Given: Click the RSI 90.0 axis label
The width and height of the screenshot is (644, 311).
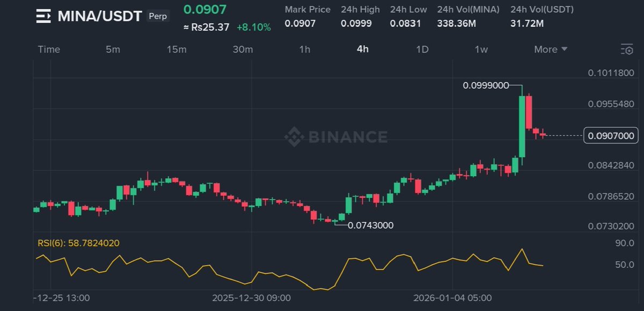Looking at the screenshot, I should click(x=625, y=243).
